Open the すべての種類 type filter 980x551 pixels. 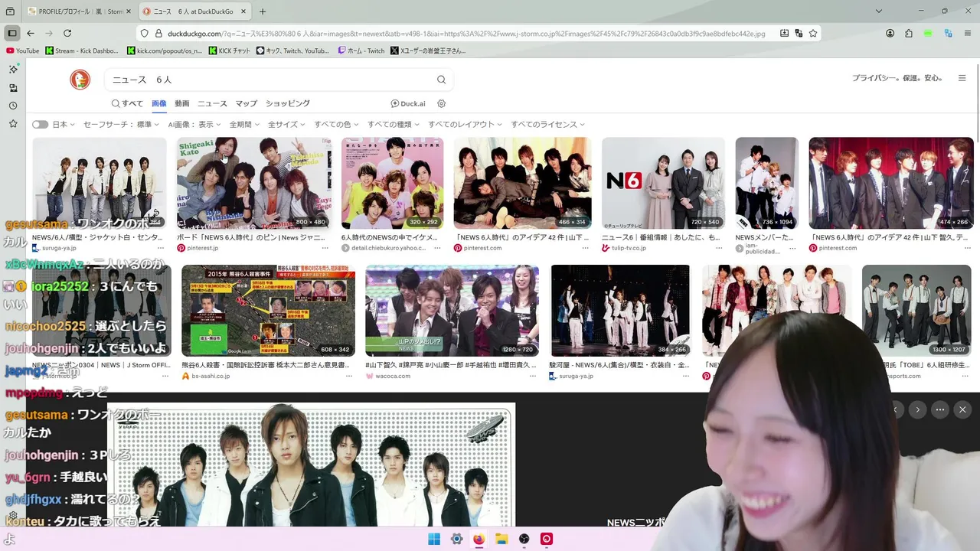394,124
